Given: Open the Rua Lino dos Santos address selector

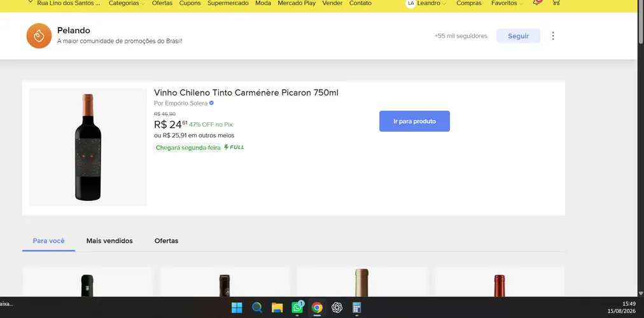Looking at the screenshot, I should click(65, 3).
